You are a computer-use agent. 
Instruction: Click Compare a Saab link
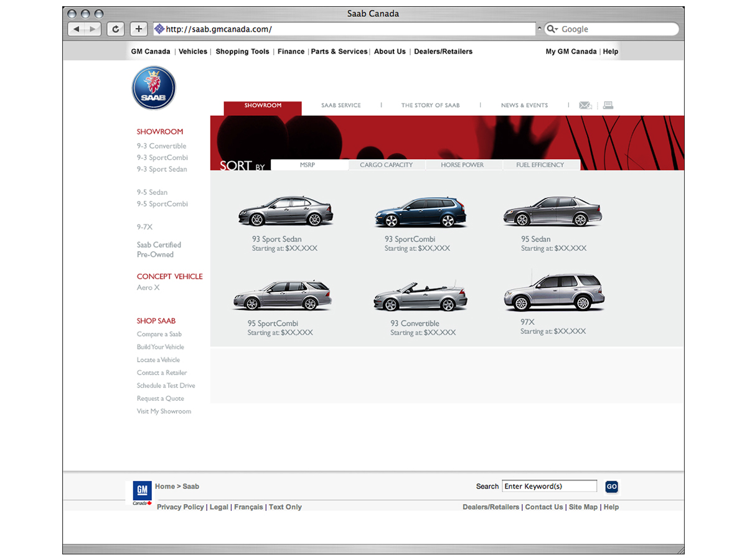pos(159,334)
